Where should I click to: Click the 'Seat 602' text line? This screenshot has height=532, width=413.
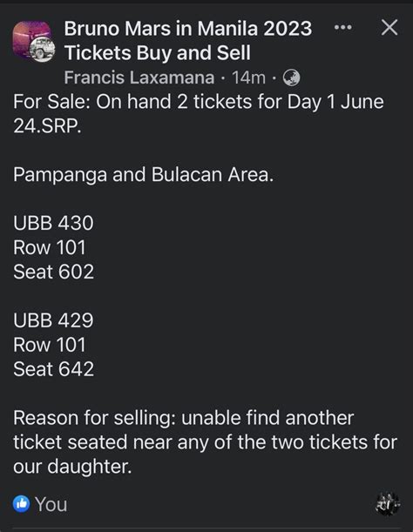click(54, 272)
